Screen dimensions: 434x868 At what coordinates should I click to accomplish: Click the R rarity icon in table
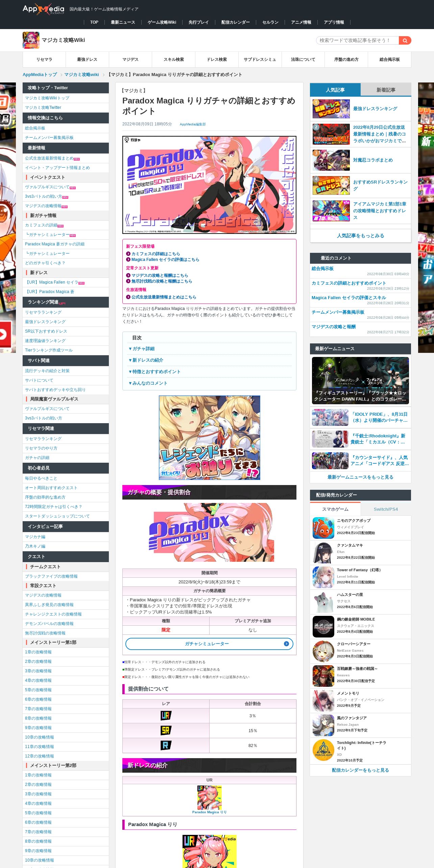click(166, 745)
